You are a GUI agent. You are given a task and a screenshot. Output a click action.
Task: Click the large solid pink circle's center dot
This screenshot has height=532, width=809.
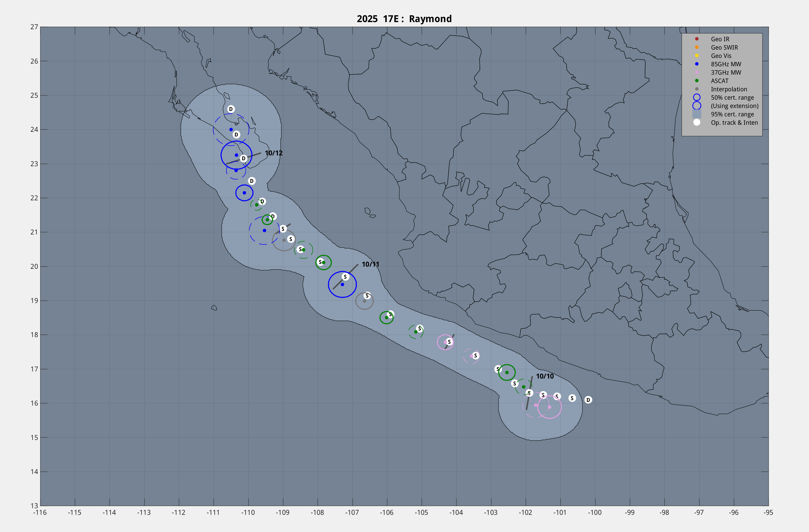pos(549,407)
